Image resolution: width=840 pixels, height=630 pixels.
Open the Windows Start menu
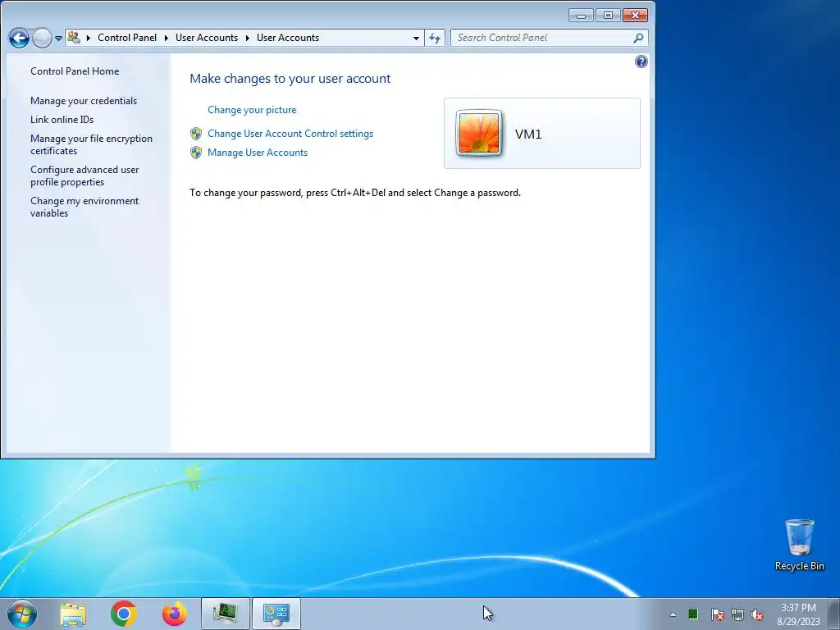click(x=22, y=614)
